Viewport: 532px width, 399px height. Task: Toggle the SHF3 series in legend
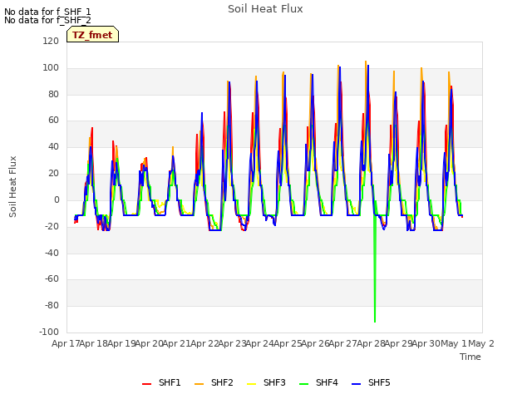[x=266, y=383]
